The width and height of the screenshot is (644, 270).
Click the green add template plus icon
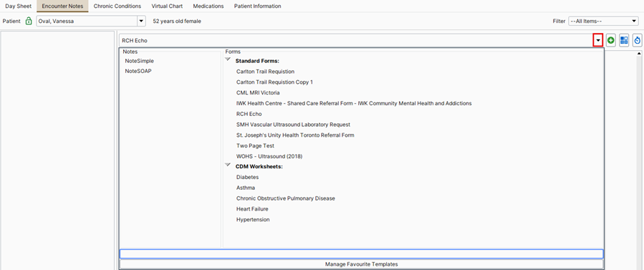pyautogui.click(x=611, y=40)
